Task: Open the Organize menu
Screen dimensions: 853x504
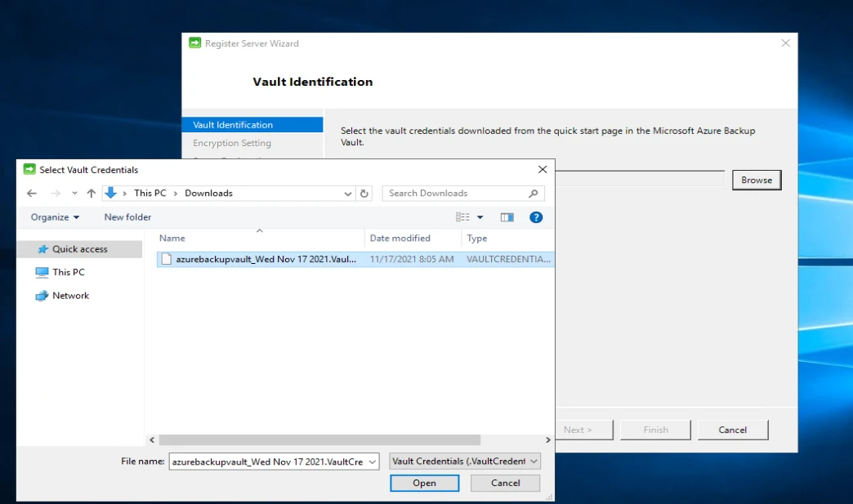Action: (51, 216)
